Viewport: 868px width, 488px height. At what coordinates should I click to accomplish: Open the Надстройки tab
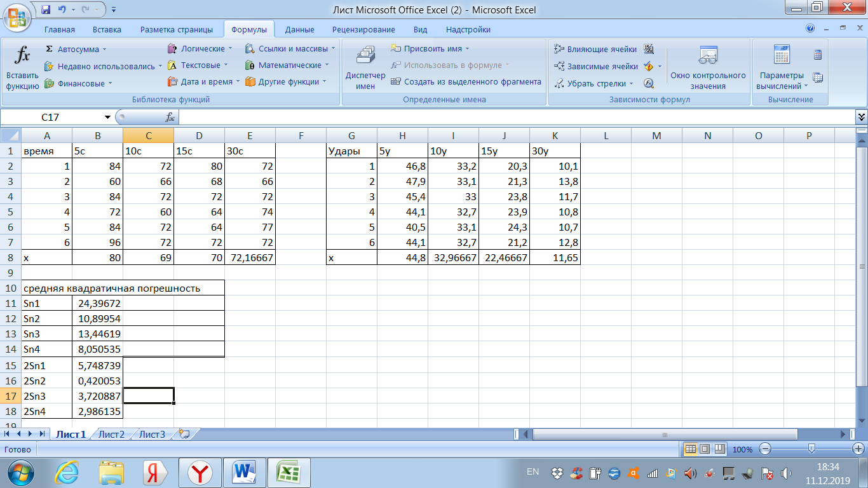click(x=468, y=29)
